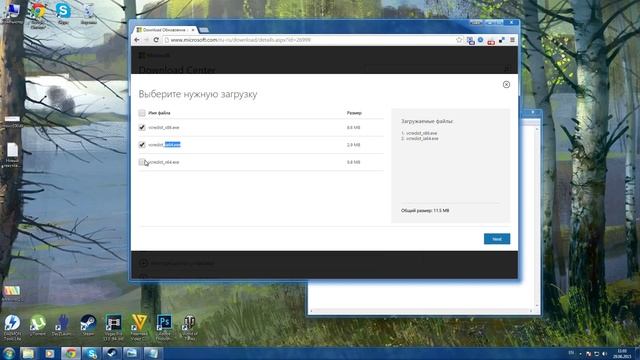Click the horizontal scrollbar in the background window
Image resolution: width=640 pixels, height=360 pixels.
click(420, 311)
